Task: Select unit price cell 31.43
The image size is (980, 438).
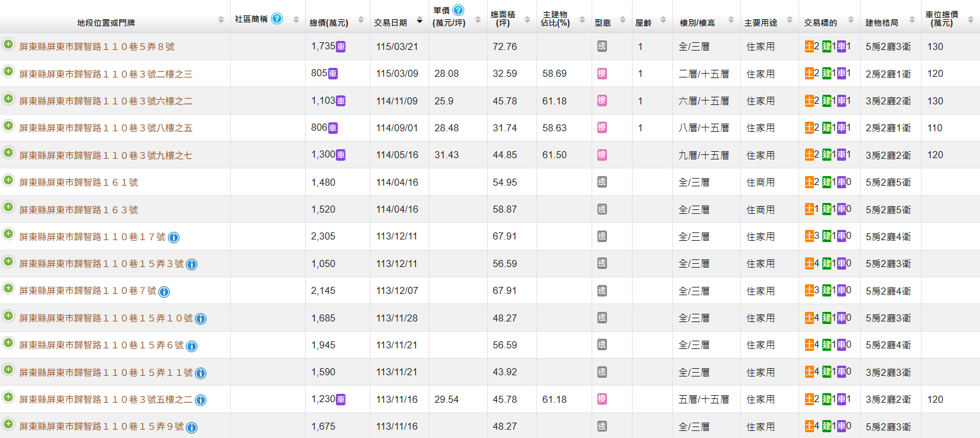Action: [x=446, y=155]
